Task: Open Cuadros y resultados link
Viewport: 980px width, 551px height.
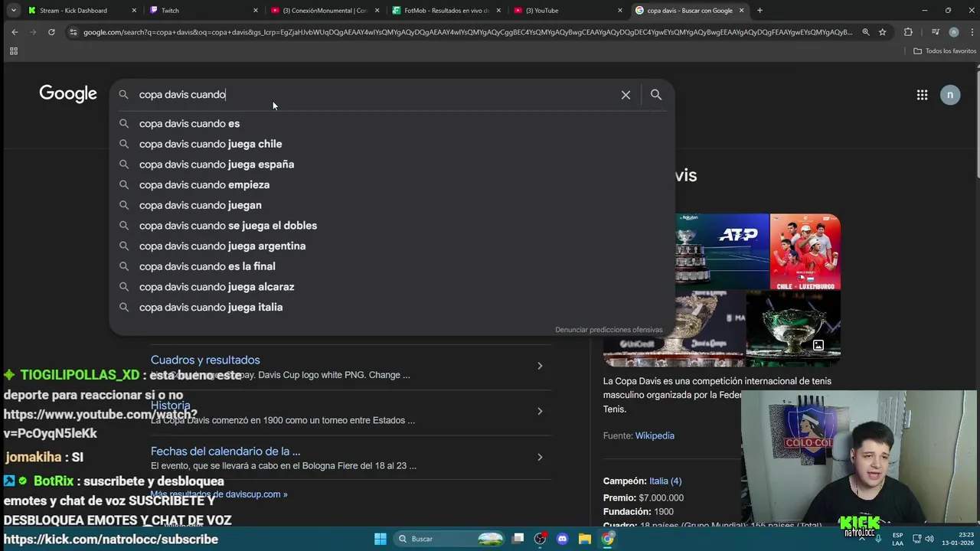Action: click(x=205, y=360)
